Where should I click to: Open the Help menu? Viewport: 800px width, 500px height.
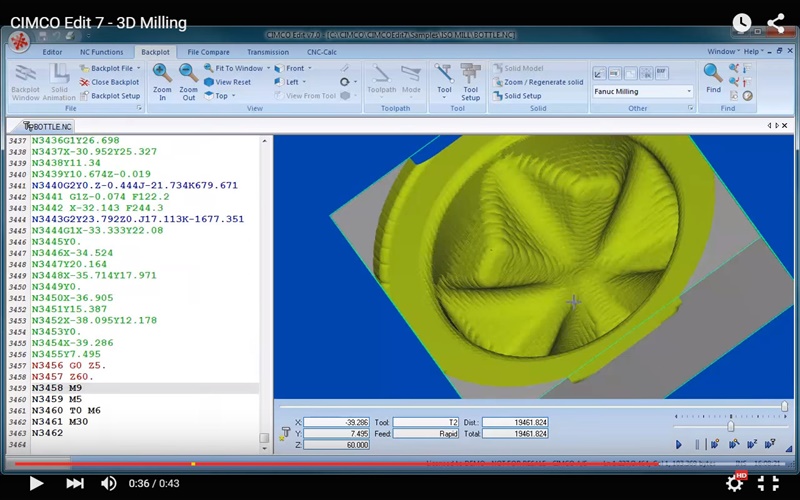[754, 52]
